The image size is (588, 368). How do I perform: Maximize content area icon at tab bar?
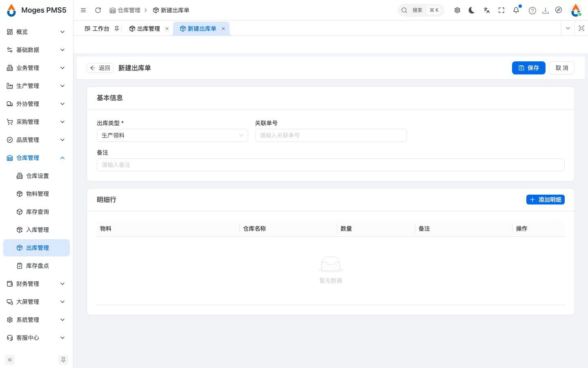tap(581, 28)
